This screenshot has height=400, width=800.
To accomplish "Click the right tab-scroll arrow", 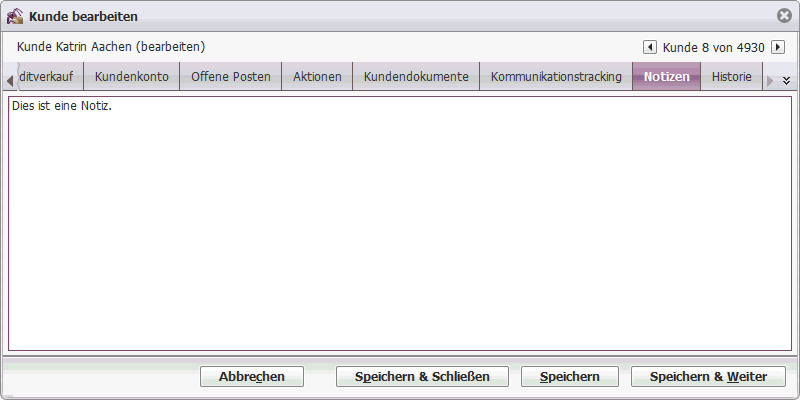I will click(770, 81).
